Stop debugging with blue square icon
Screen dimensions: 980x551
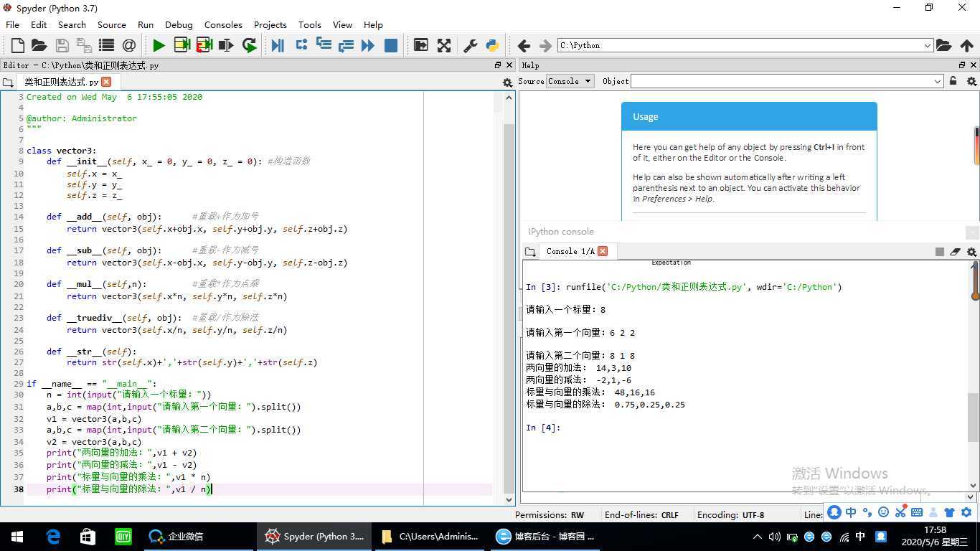click(391, 45)
